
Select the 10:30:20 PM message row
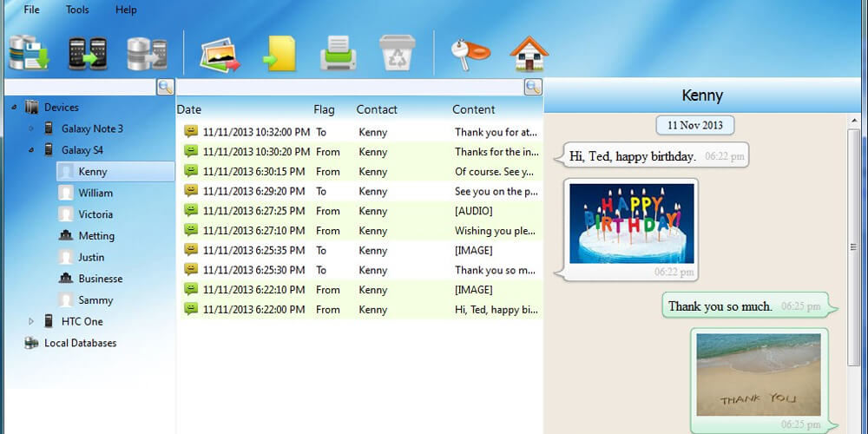(361, 152)
